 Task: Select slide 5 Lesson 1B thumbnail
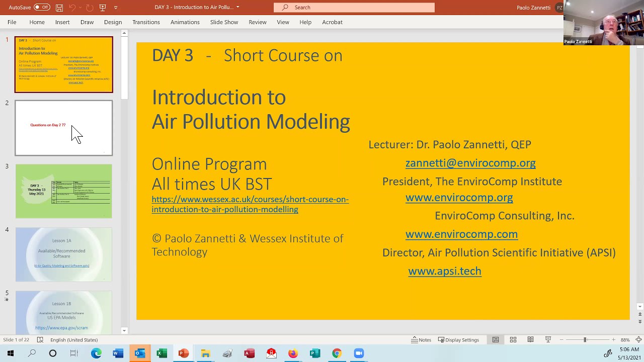(64, 312)
